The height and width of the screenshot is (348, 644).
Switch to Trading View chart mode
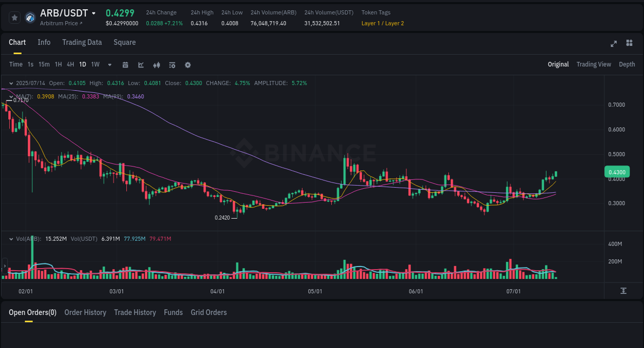(594, 64)
